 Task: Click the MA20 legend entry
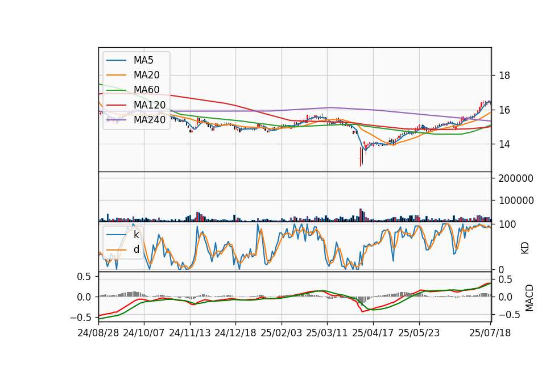pos(133,75)
